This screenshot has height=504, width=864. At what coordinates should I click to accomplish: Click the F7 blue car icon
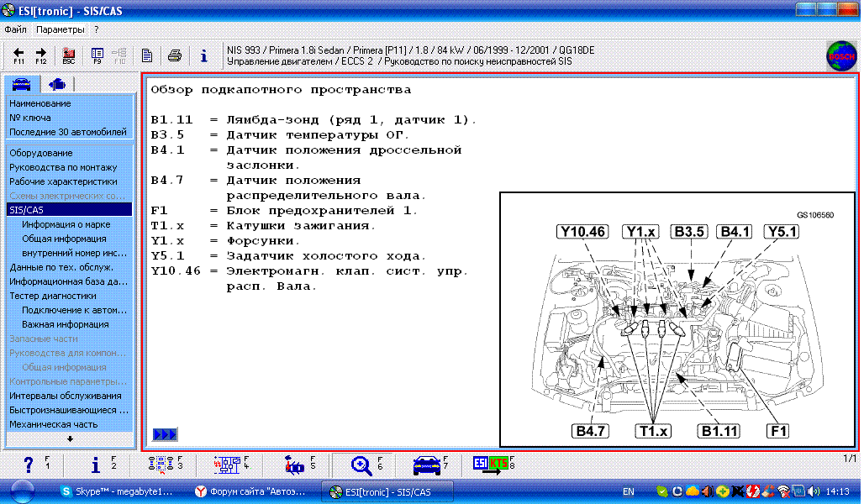point(427,465)
